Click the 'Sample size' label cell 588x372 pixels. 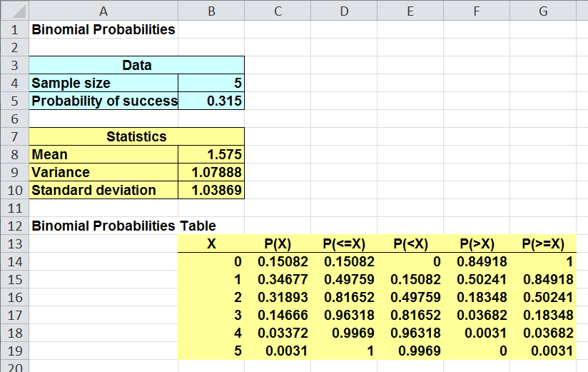103,83
